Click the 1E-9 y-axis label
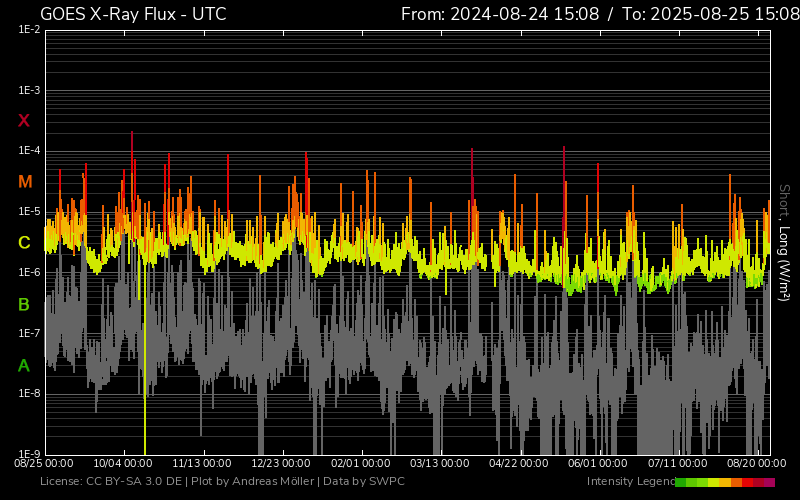The height and width of the screenshot is (500, 800). [x=29, y=454]
